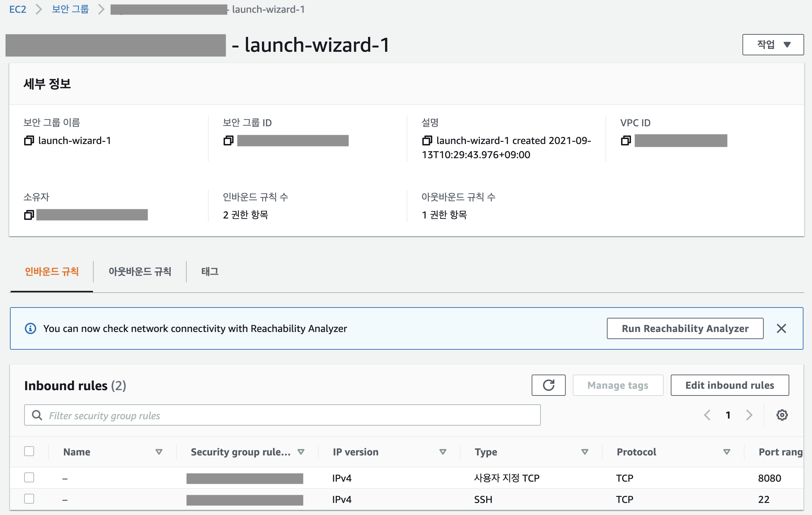Switch to 아웃바운드 규칙 tab
812x515 pixels.
[x=140, y=272]
